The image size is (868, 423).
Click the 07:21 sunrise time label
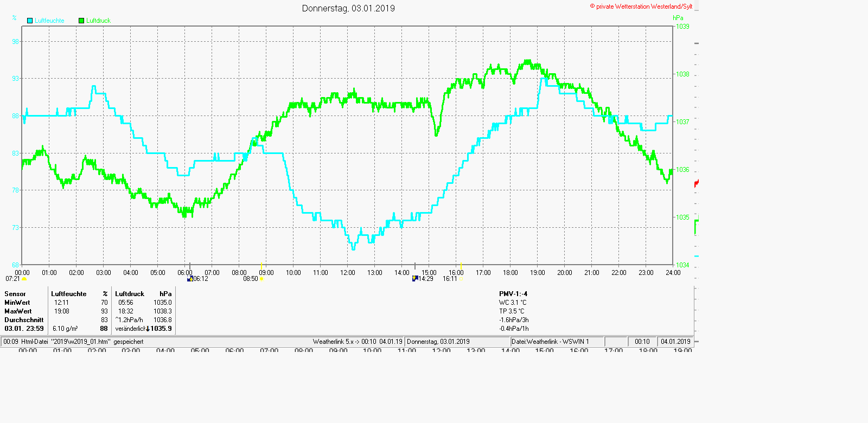point(12,279)
